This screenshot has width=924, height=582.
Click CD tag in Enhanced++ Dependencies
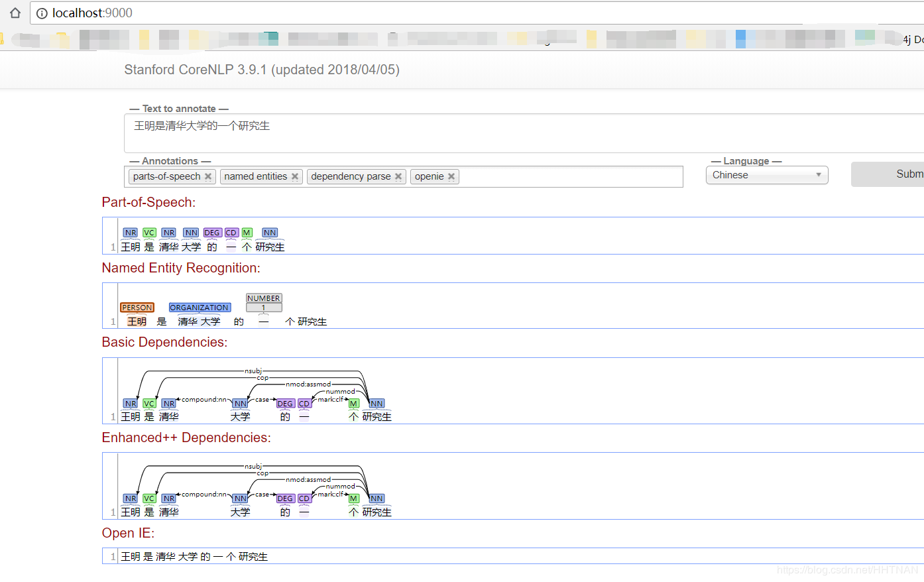pos(304,498)
